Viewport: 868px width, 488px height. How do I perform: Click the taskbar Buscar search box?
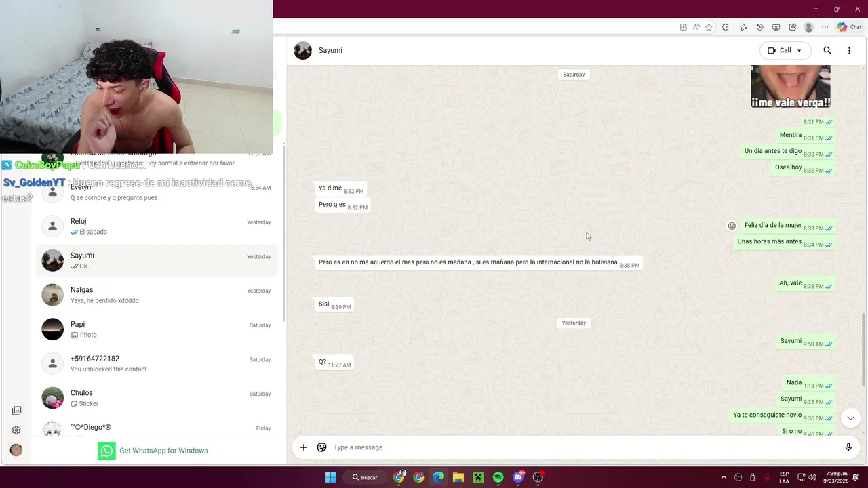(365, 477)
